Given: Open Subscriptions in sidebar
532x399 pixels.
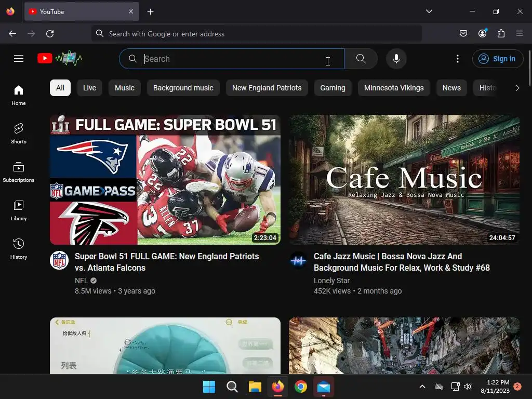Looking at the screenshot, I should pyautogui.click(x=19, y=172).
